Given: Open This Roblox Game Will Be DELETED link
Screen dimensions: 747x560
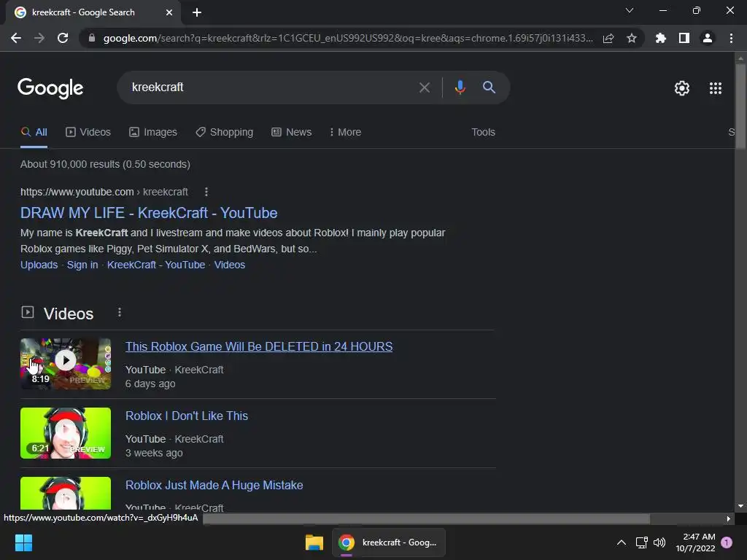Looking at the screenshot, I should (259, 346).
